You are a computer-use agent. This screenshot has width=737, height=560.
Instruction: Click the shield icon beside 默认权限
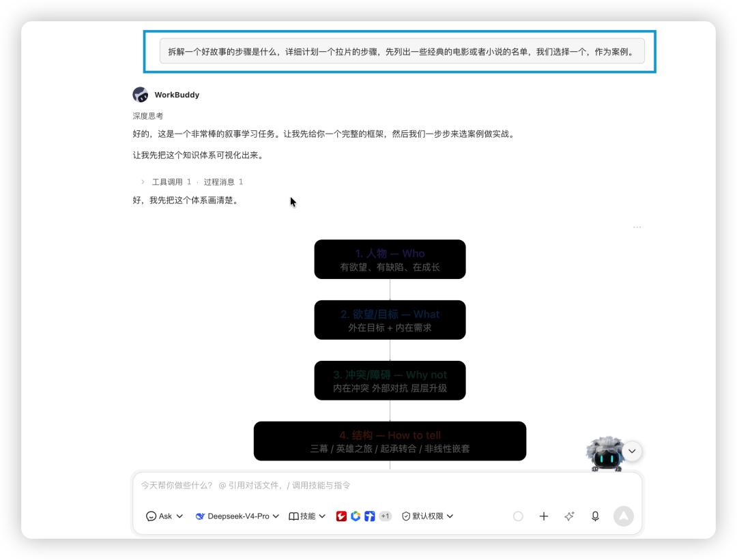[406, 516]
